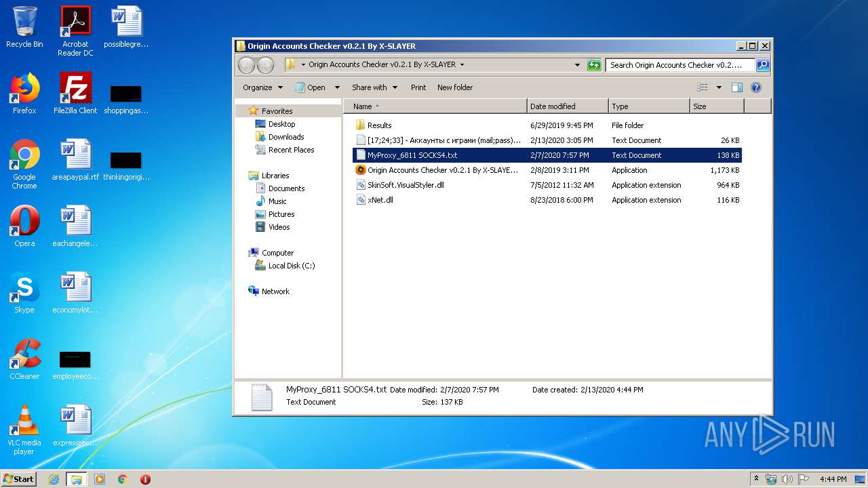Open the possiblegre Word document icon
Viewport: 868px width, 488px height.
tap(126, 27)
